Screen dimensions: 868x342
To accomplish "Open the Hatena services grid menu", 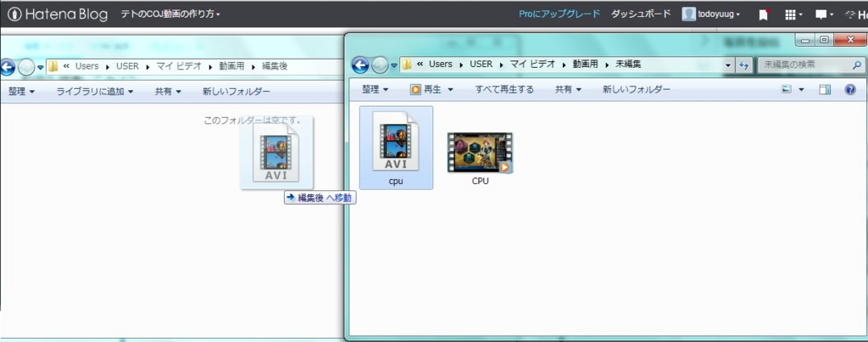I will tap(793, 14).
